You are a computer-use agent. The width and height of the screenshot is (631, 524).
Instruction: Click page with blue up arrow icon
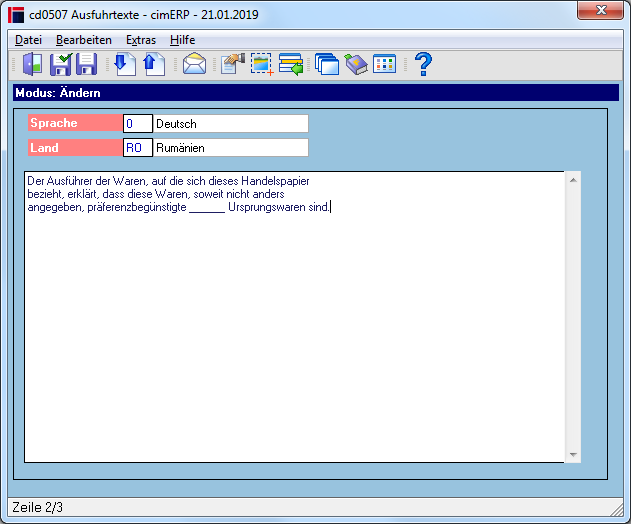155,64
